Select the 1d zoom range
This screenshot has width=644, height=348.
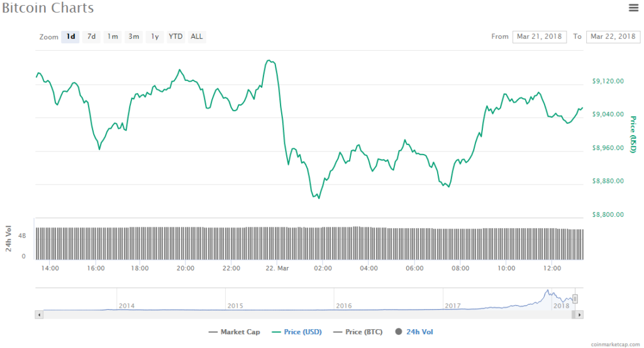coord(71,36)
